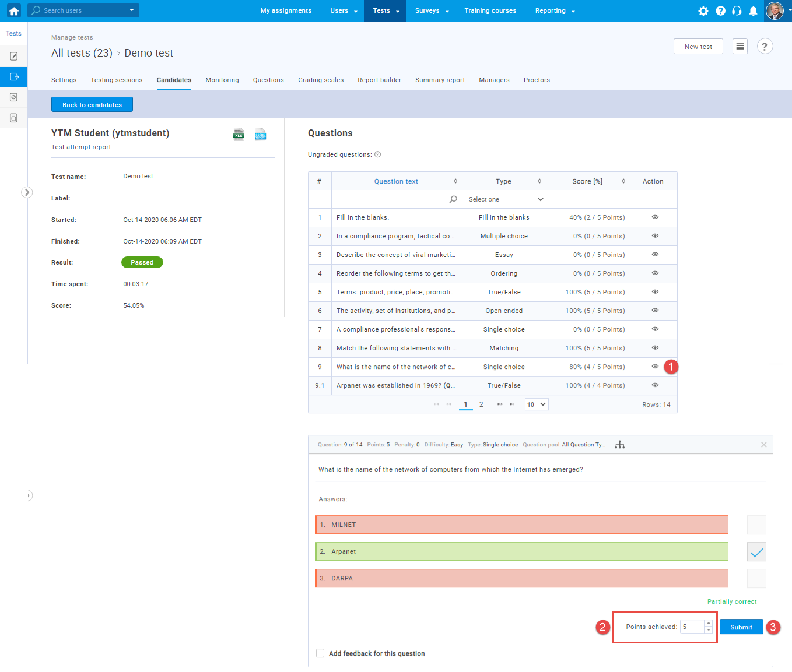The height and width of the screenshot is (672, 792).
Task: Open the Monitoring tab
Action: coord(222,80)
